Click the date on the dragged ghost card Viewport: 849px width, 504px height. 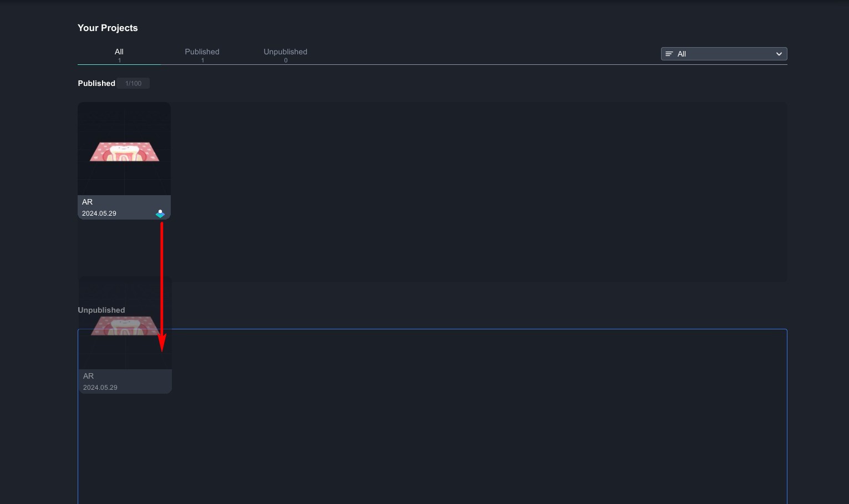tap(100, 388)
